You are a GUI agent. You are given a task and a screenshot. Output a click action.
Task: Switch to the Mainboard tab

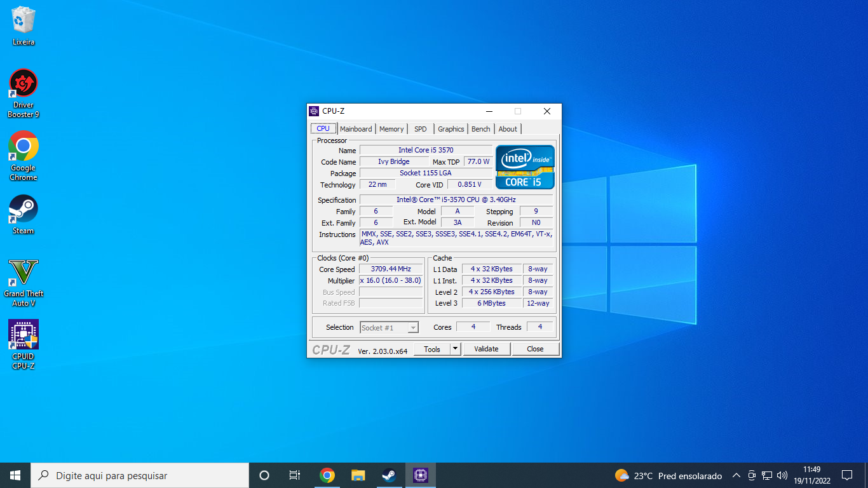tap(356, 129)
